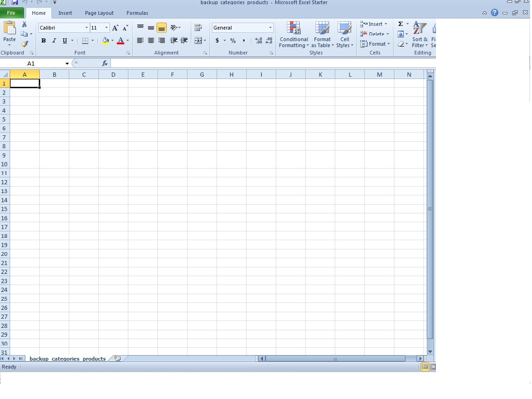Switch to the Formulas tab

click(x=137, y=13)
